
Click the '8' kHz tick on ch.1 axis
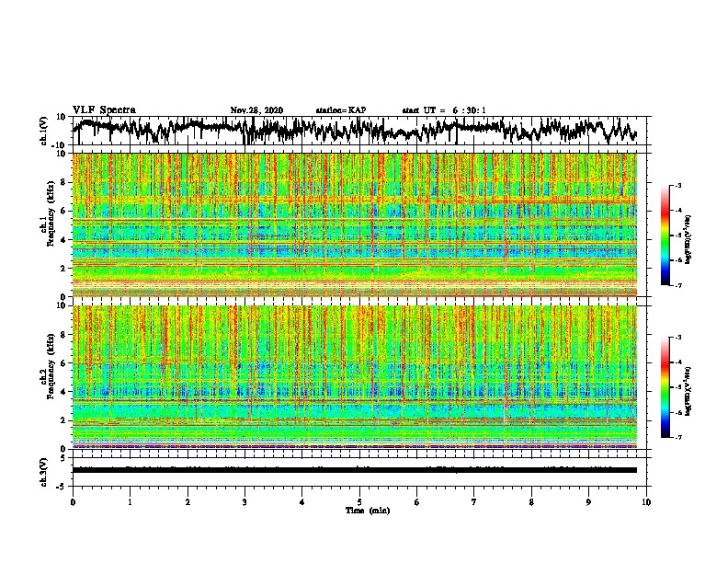tap(63, 182)
